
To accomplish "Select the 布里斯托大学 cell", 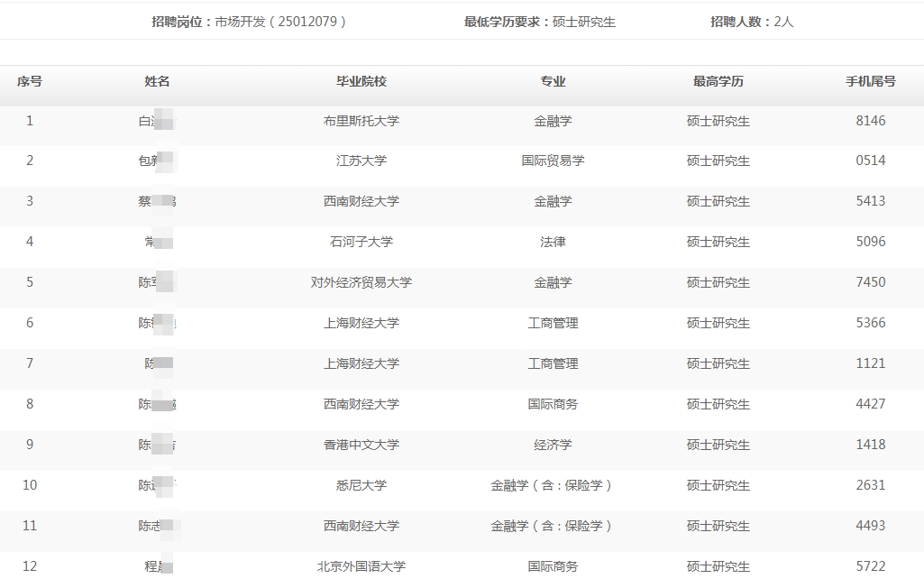I will tap(361, 120).
